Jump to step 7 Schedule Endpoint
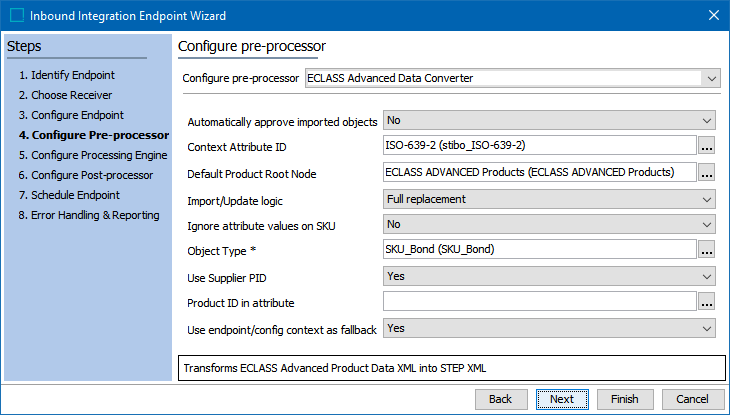 tap(69, 195)
